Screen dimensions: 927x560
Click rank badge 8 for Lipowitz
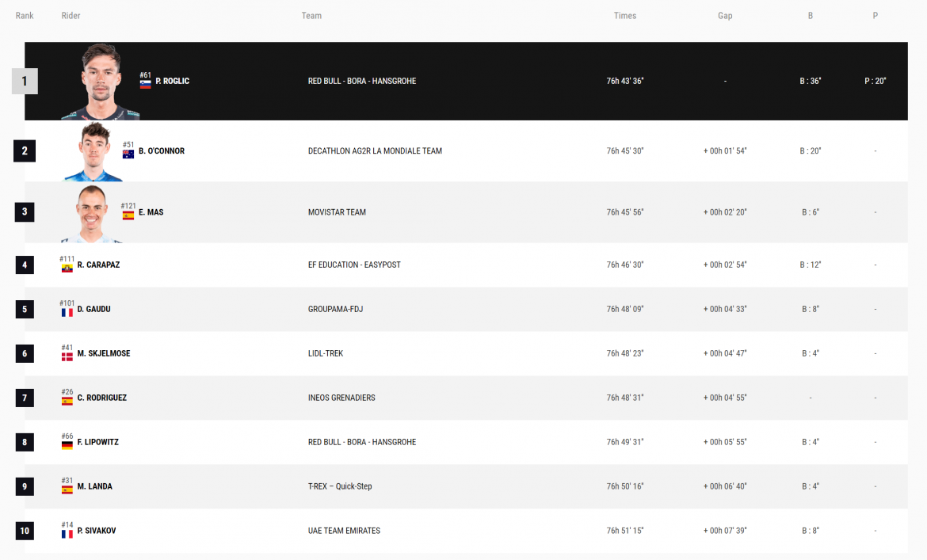25,442
